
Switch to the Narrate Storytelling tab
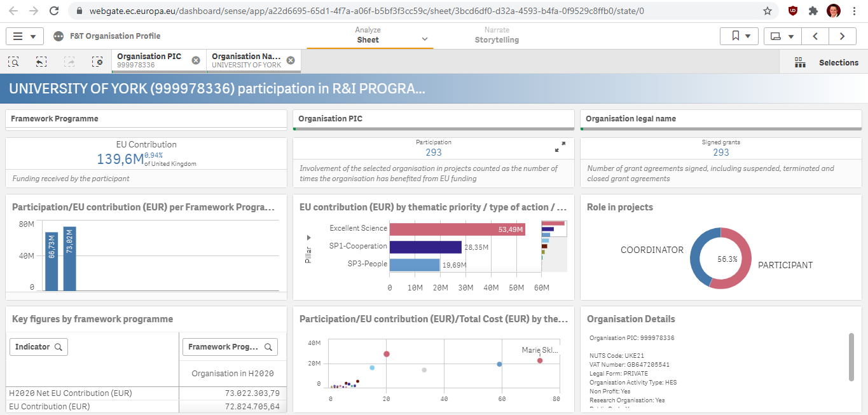[x=497, y=35]
